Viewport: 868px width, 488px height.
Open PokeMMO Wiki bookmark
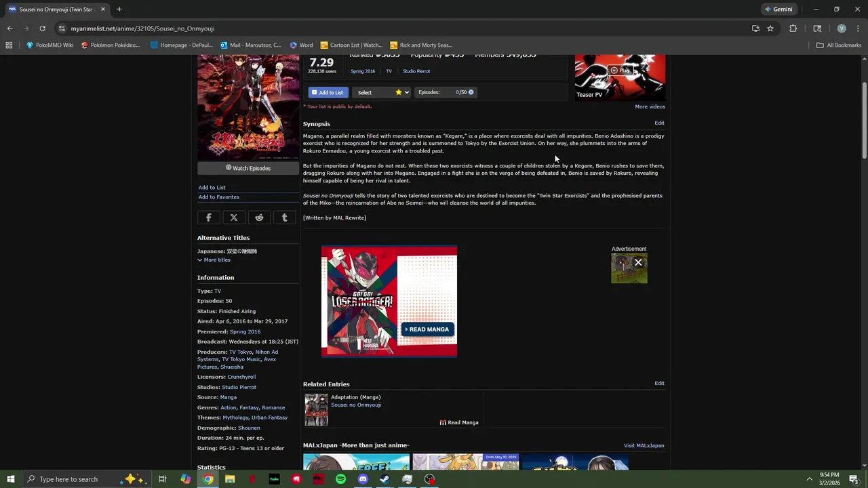(x=50, y=45)
